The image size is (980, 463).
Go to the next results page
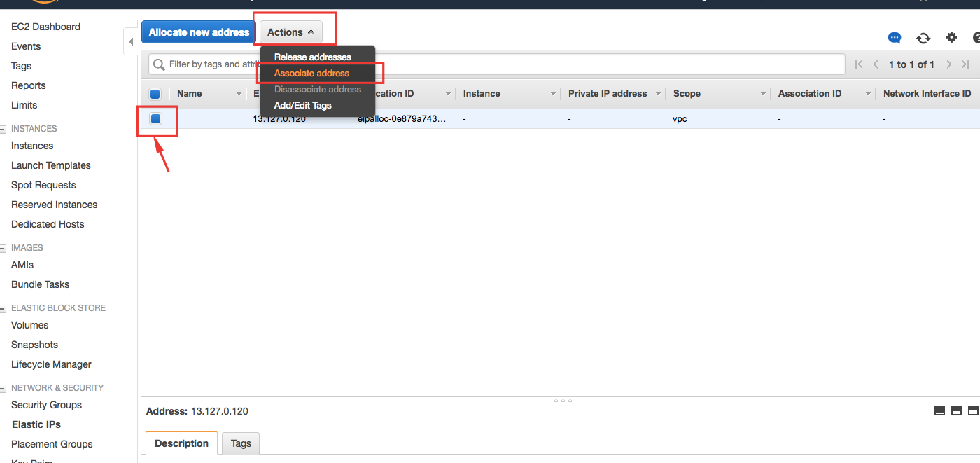click(x=949, y=64)
